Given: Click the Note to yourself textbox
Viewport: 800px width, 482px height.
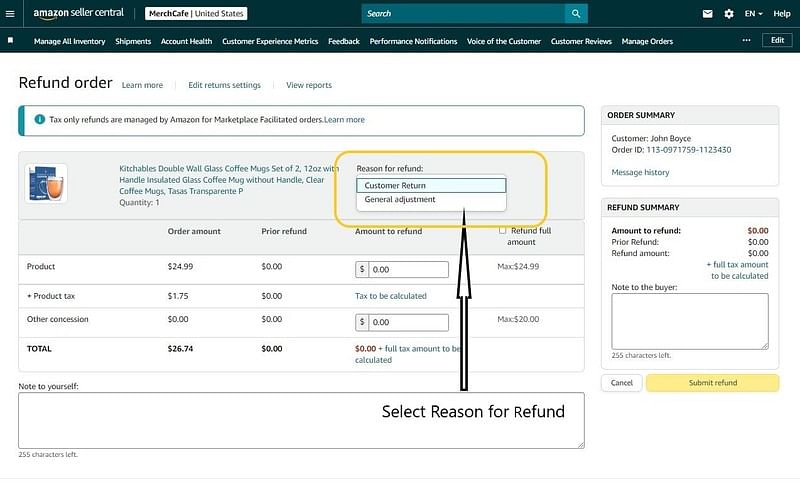Looking at the screenshot, I should [301, 421].
